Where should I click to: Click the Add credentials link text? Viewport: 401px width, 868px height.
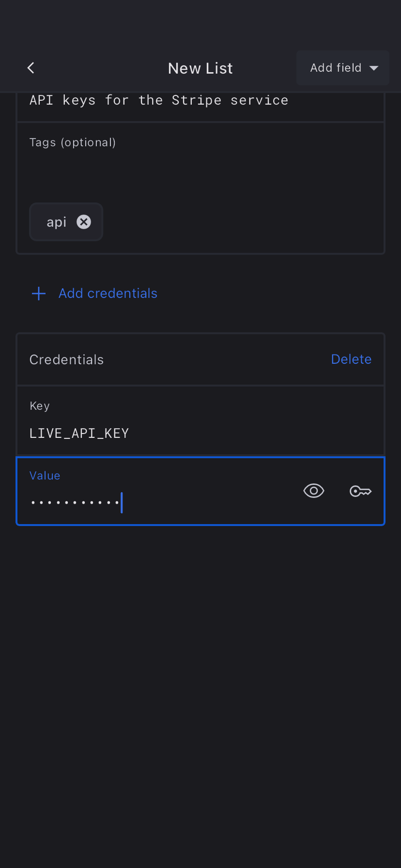click(x=108, y=294)
